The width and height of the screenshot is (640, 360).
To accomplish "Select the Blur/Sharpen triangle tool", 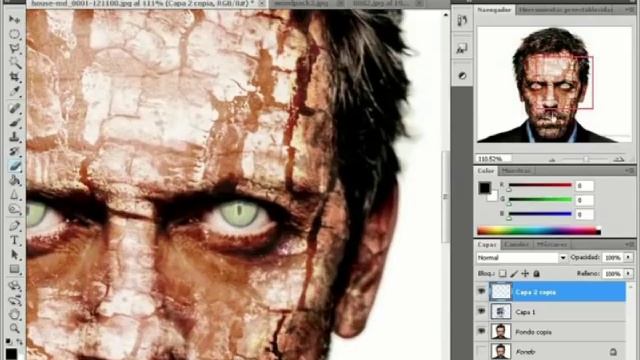I will point(14,195).
